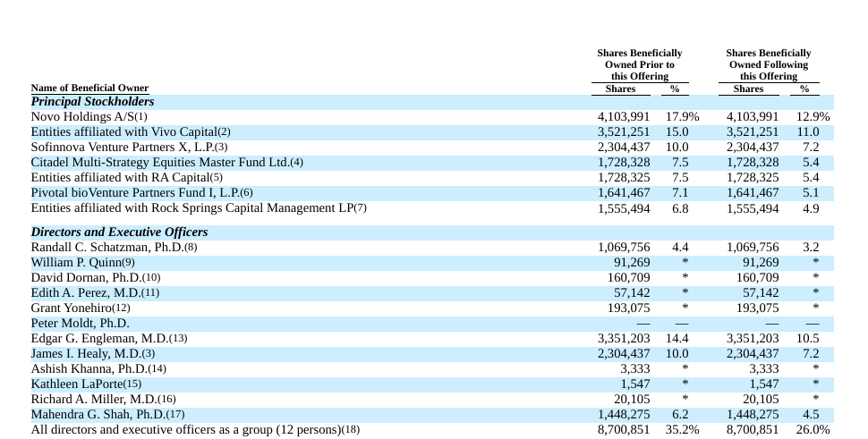Viewport: 868px width, 439px height.
Task: Select Citadel prior shares value 1,728,328
Action: click(x=624, y=163)
